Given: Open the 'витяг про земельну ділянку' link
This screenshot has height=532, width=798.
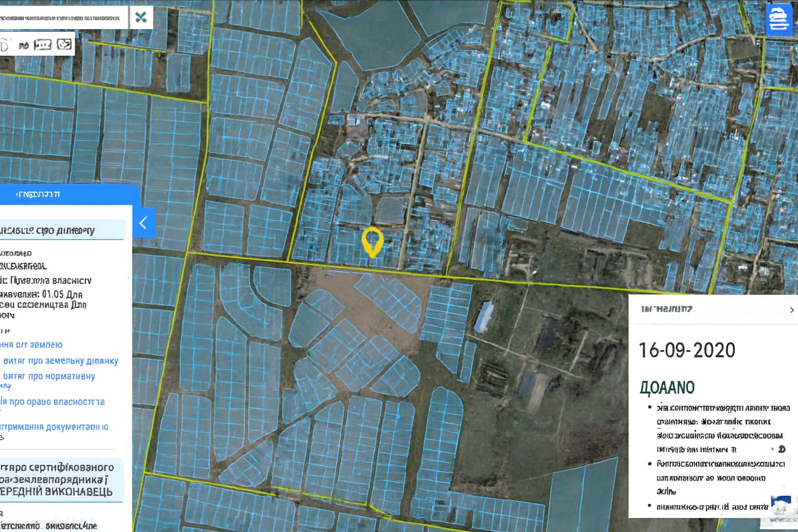Looking at the screenshot, I should click(60, 361).
